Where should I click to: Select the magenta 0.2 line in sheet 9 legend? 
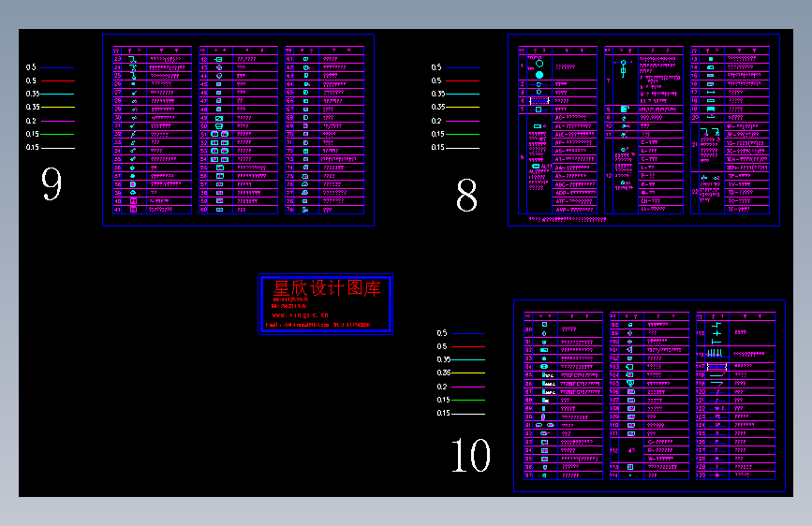pyautogui.click(x=57, y=121)
